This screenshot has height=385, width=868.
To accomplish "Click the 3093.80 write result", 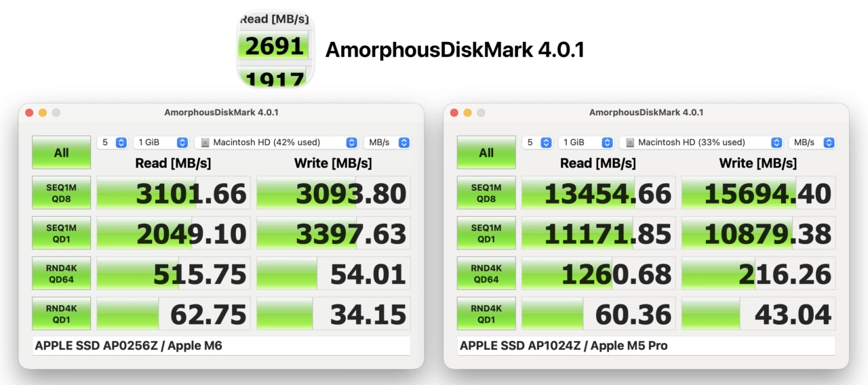I will (334, 193).
